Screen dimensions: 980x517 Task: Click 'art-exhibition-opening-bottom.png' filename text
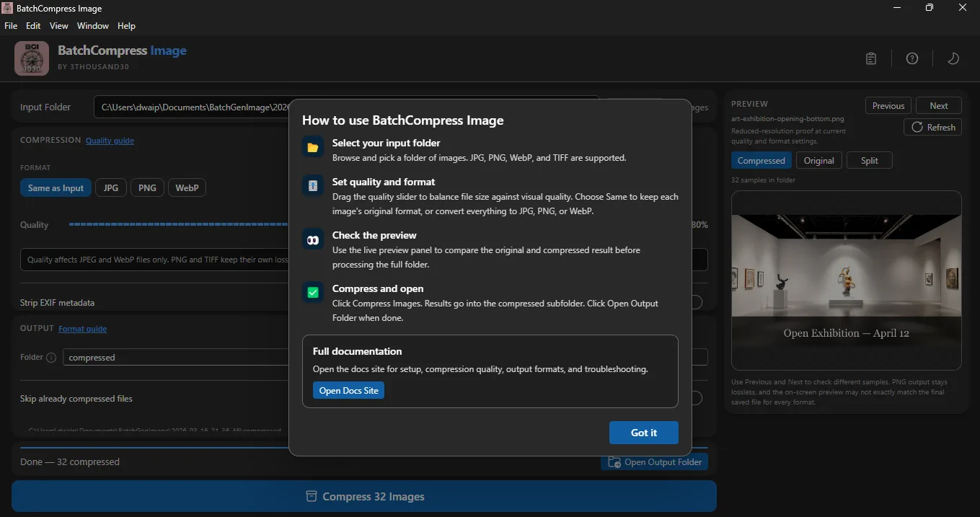click(787, 119)
